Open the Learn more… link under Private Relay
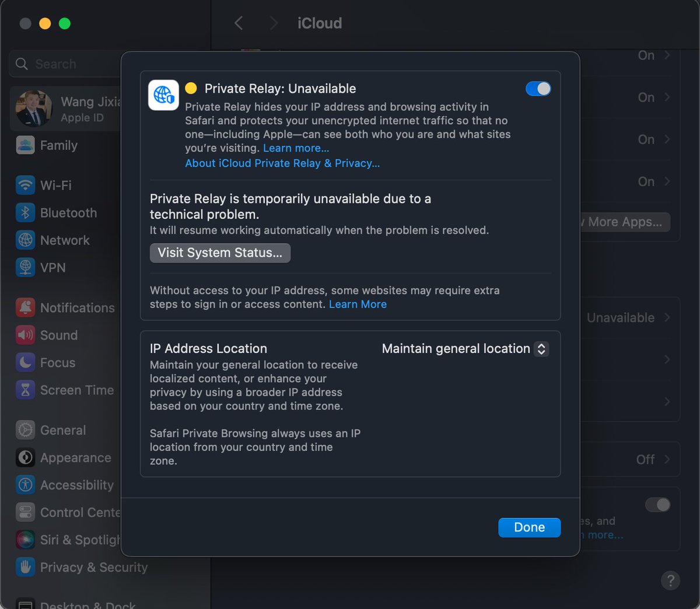The image size is (700, 609). click(x=296, y=148)
